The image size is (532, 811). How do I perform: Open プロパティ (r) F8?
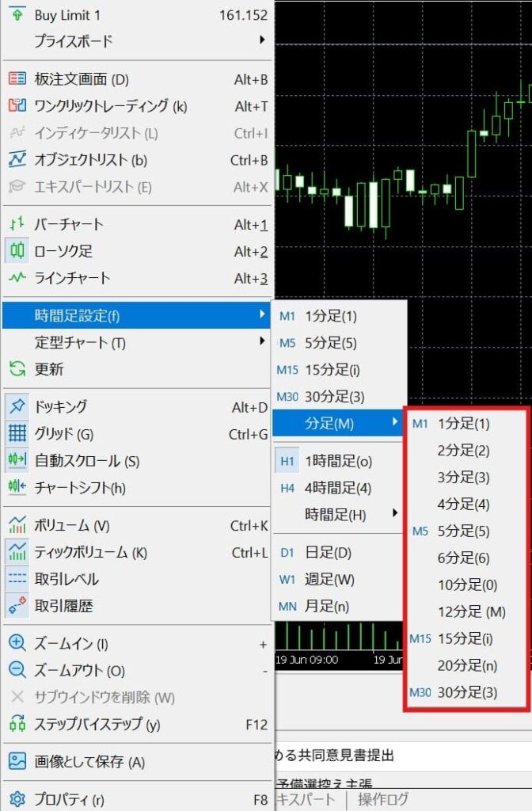coord(136,799)
